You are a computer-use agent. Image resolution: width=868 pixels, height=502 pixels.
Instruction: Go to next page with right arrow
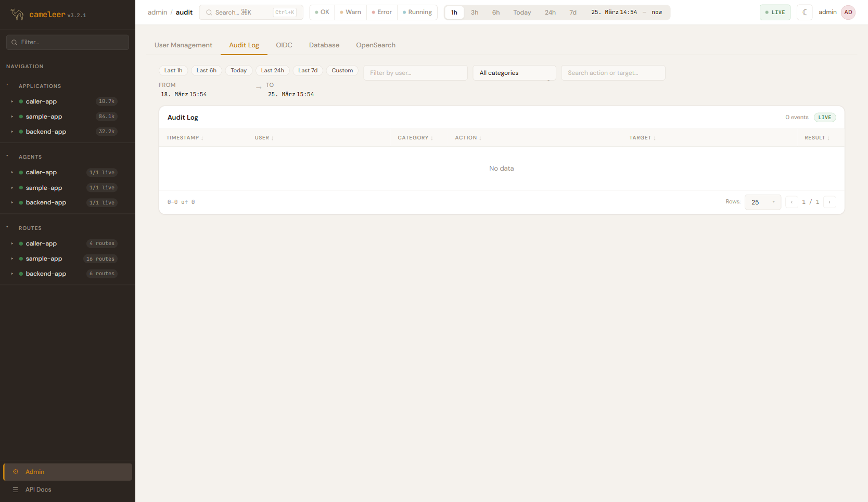tap(829, 202)
